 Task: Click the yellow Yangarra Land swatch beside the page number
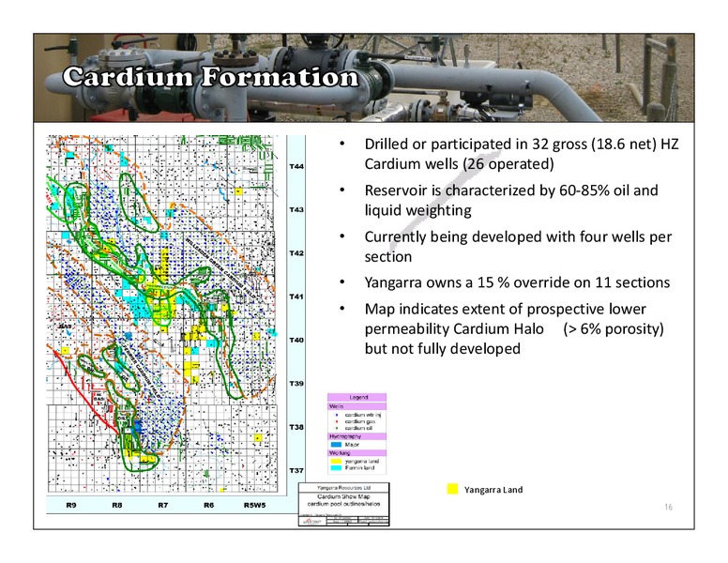(x=452, y=489)
